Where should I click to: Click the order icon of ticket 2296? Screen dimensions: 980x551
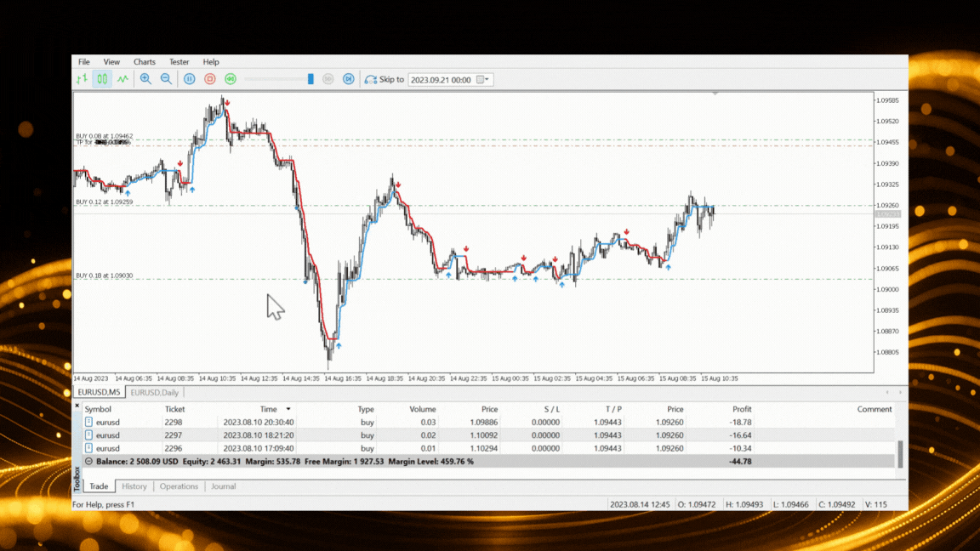[88, 449]
